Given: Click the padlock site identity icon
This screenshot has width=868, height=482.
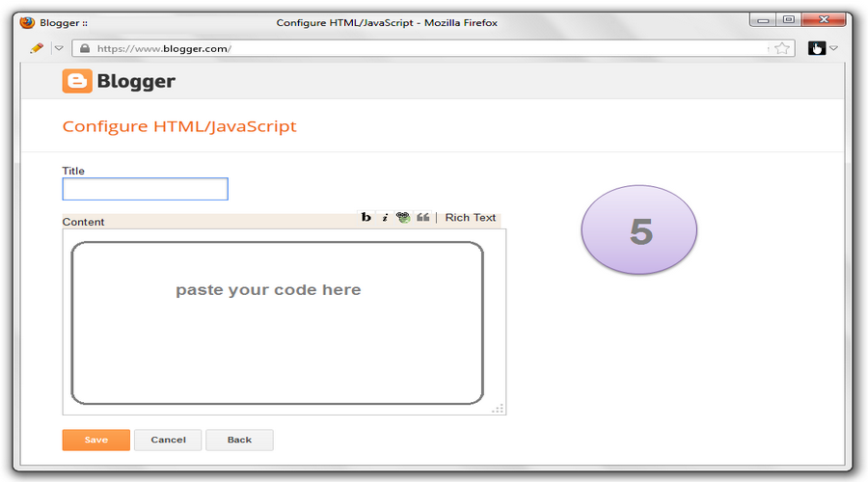Looking at the screenshot, I should (85, 48).
